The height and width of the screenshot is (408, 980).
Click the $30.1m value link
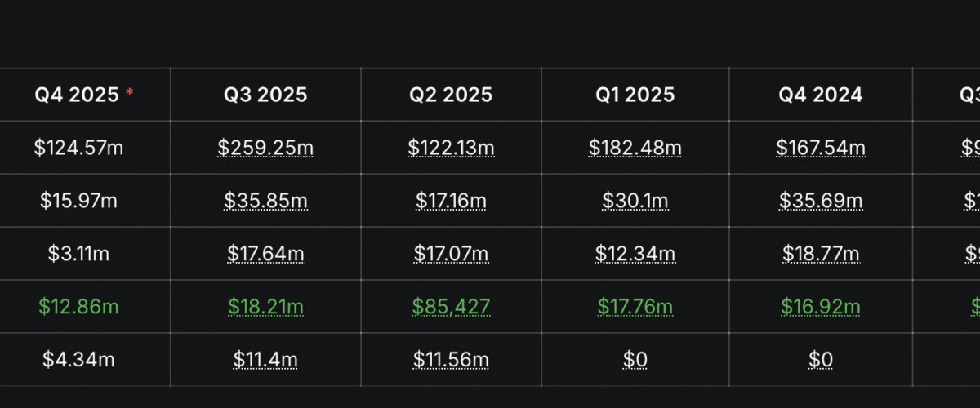(635, 201)
